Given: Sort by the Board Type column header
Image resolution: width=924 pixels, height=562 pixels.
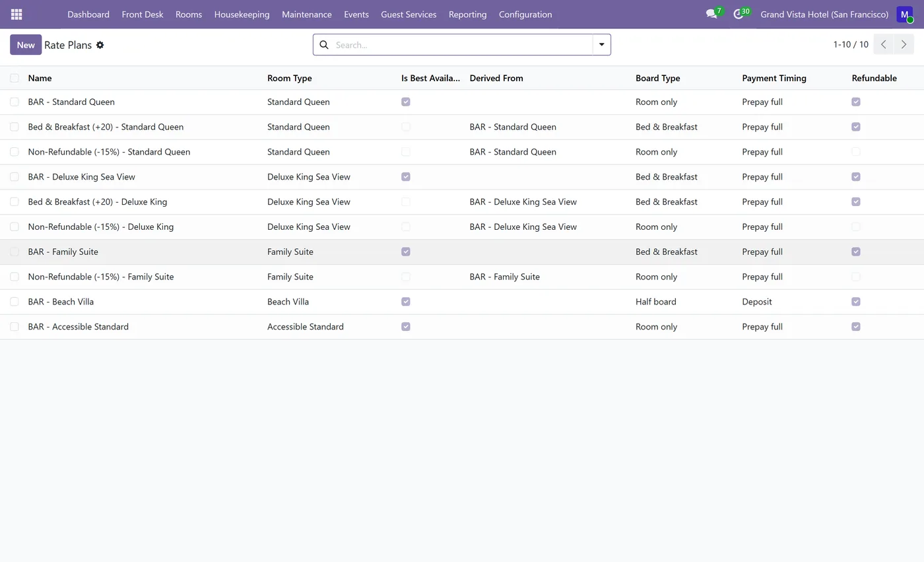Looking at the screenshot, I should pyautogui.click(x=657, y=78).
